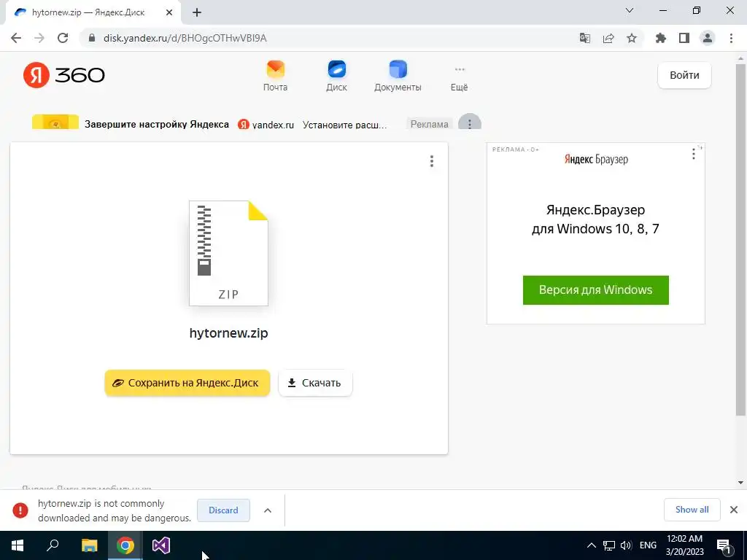747x560 pixels.
Task: Open Visual Studio from taskbar
Action: point(161,545)
